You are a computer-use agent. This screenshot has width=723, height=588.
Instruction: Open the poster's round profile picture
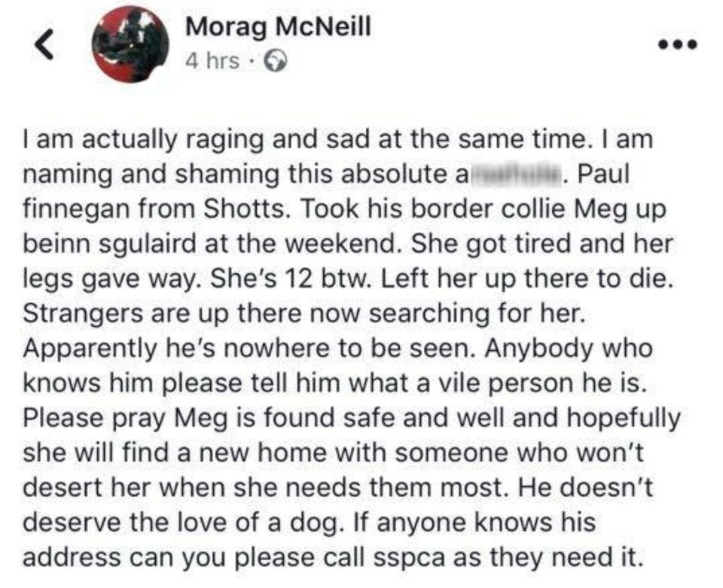[128, 44]
